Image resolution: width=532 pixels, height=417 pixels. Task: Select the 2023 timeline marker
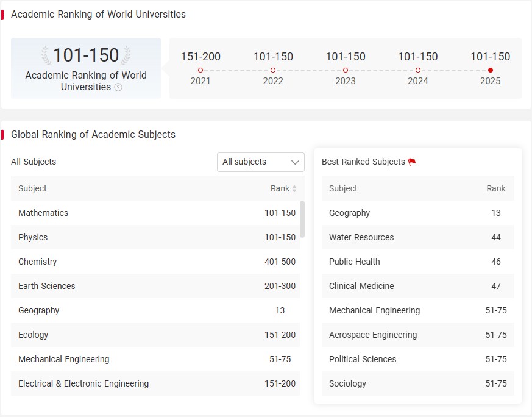coord(346,70)
